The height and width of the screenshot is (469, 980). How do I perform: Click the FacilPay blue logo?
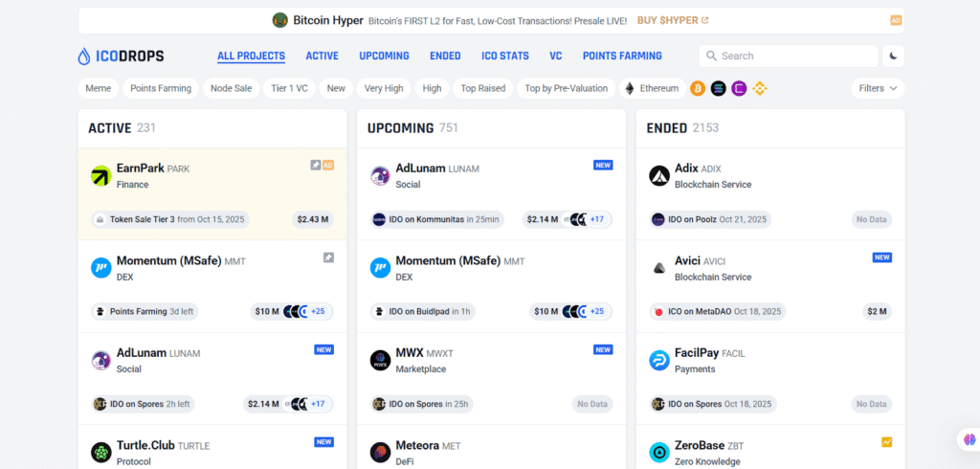(x=659, y=361)
